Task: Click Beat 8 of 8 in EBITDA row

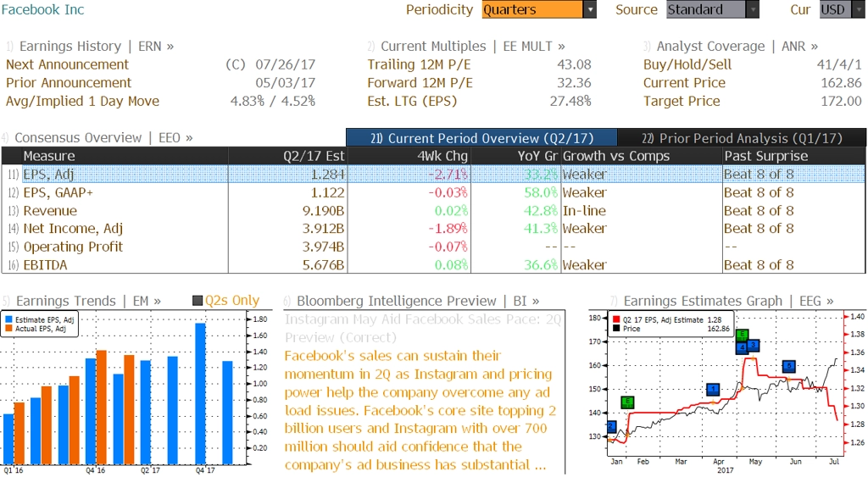Action: (x=759, y=265)
